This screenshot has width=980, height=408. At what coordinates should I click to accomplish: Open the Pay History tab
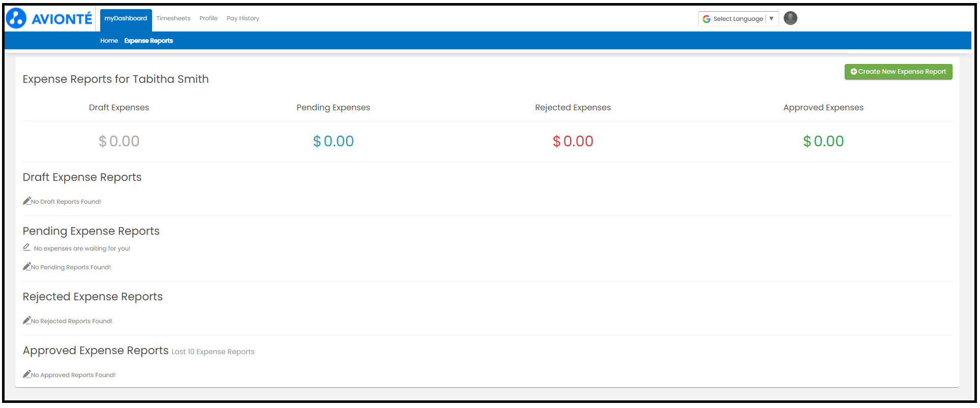243,19
